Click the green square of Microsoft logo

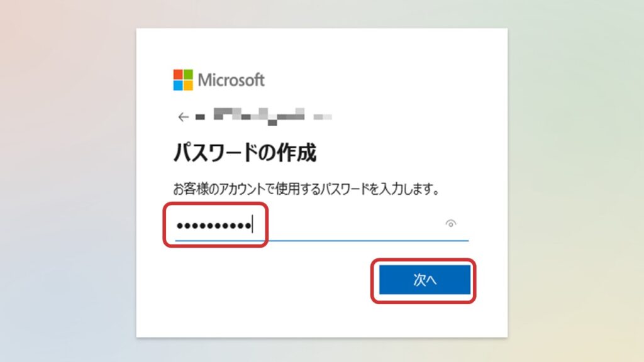click(188, 74)
